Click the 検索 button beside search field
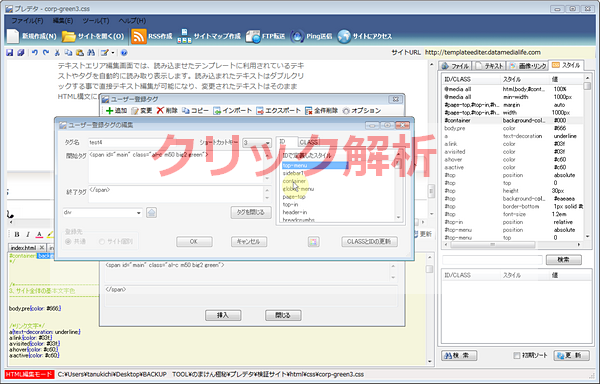600x384 pixels. coord(564,260)
